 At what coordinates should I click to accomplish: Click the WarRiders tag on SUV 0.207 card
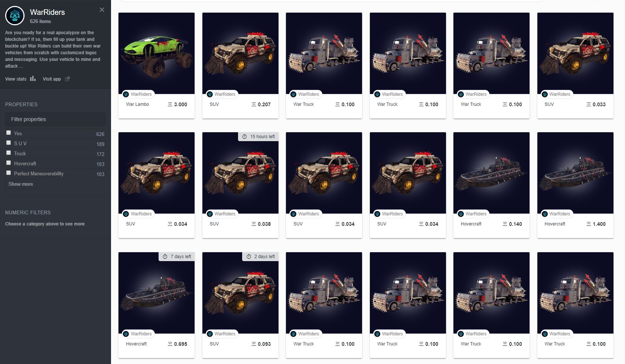[222, 94]
